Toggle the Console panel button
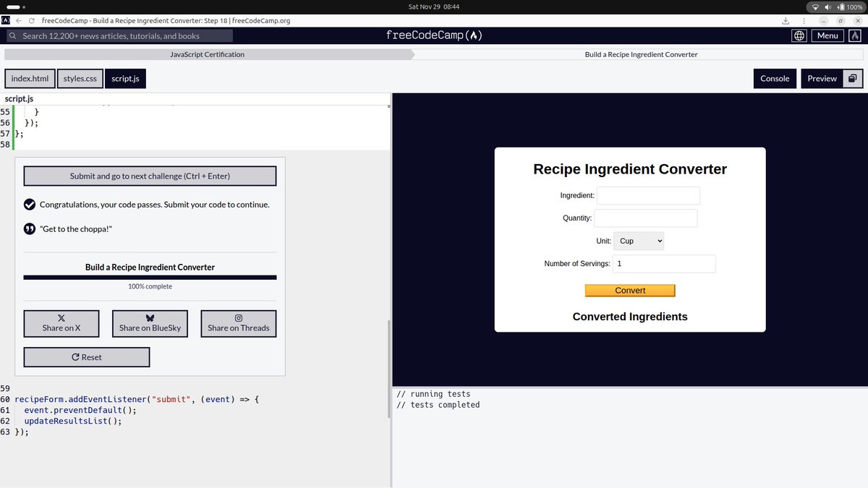The width and height of the screenshot is (868, 488). 775,78
